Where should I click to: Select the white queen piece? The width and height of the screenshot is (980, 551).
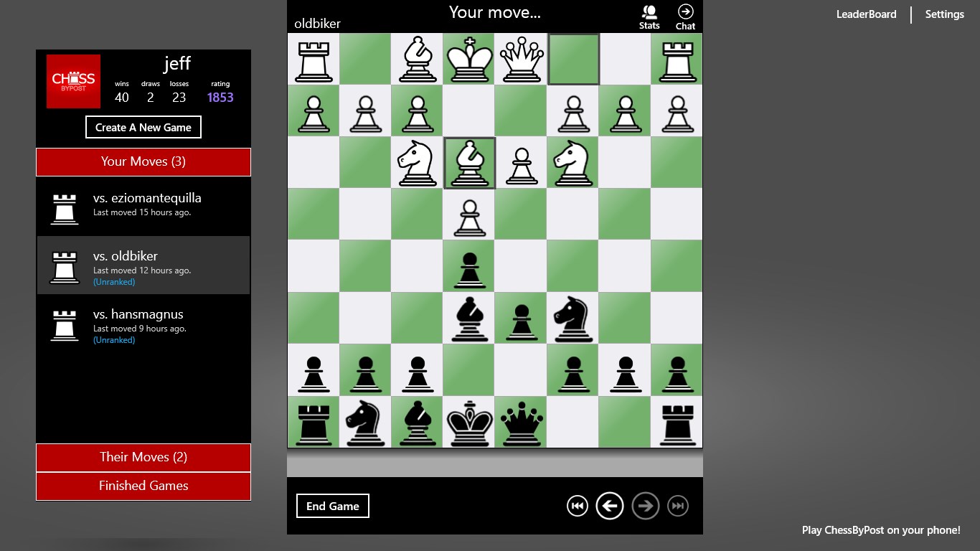coord(521,59)
